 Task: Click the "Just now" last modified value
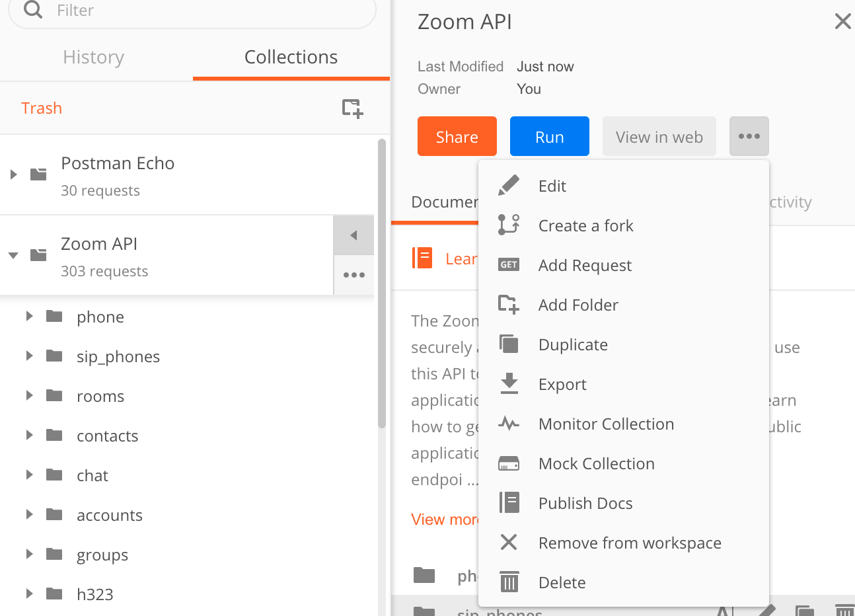545,66
